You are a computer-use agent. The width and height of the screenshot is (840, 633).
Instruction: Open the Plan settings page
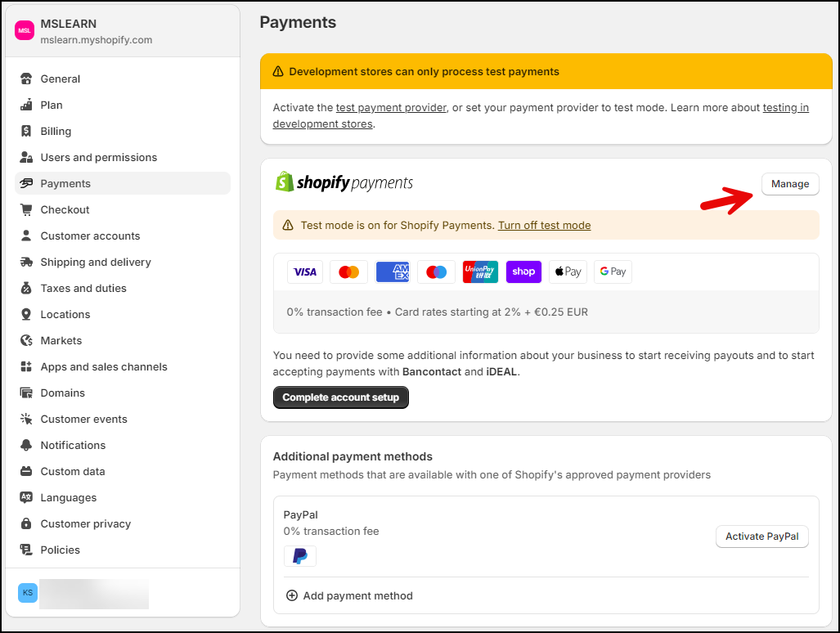(123, 105)
